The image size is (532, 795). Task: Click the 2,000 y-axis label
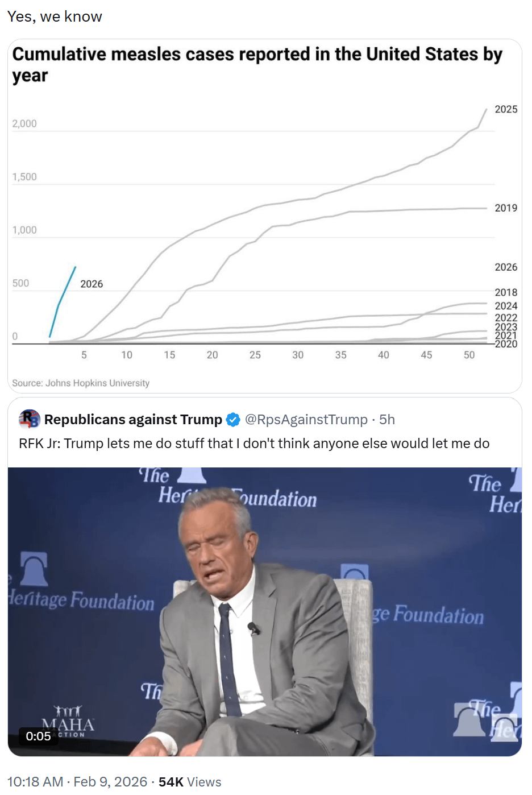pos(24,123)
